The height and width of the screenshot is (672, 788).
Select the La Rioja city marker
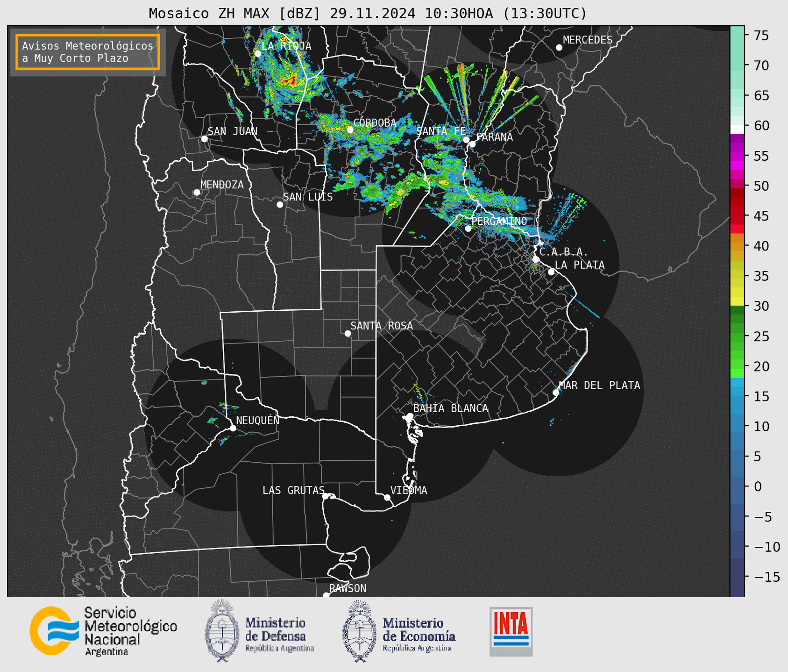(x=258, y=54)
